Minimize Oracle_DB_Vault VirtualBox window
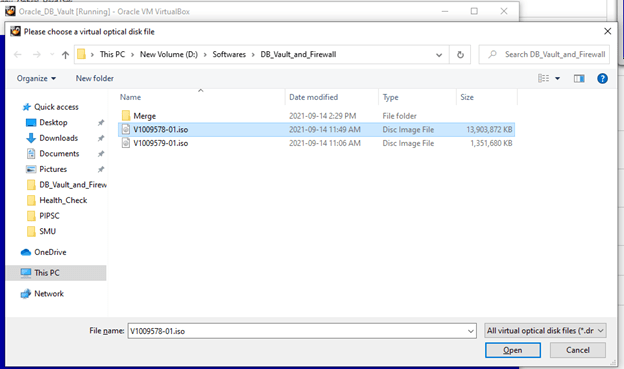The width and height of the screenshot is (624, 369). pyautogui.click(x=445, y=11)
